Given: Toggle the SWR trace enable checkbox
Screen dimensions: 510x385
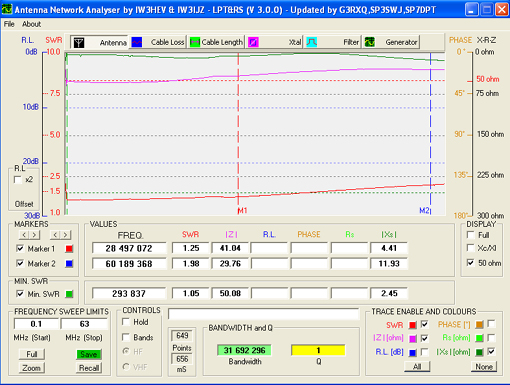Looking at the screenshot, I should click(424, 324).
